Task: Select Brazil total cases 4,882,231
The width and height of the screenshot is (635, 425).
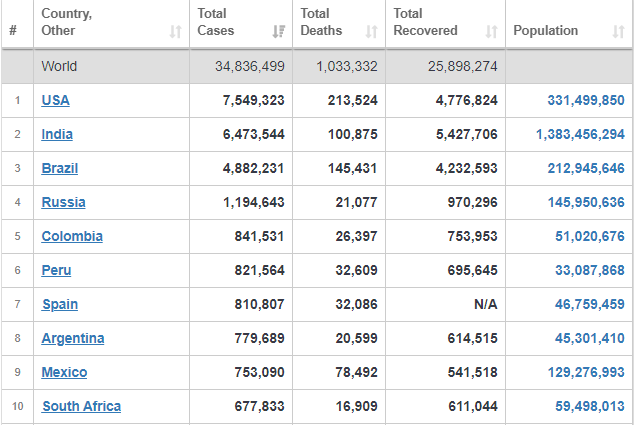Action: (254, 168)
